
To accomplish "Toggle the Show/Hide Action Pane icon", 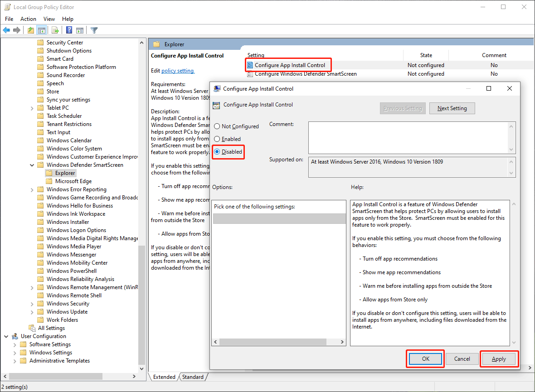I will [x=80, y=30].
